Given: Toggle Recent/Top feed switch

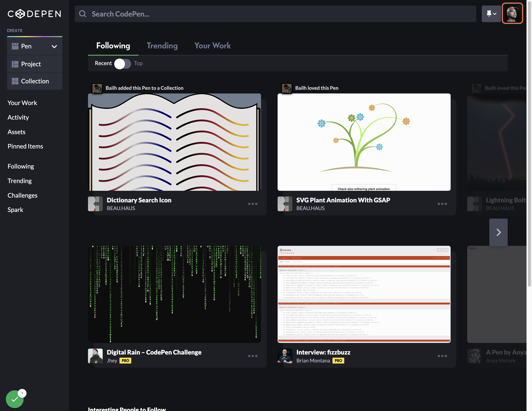Looking at the screenshot, I should 123,63.
